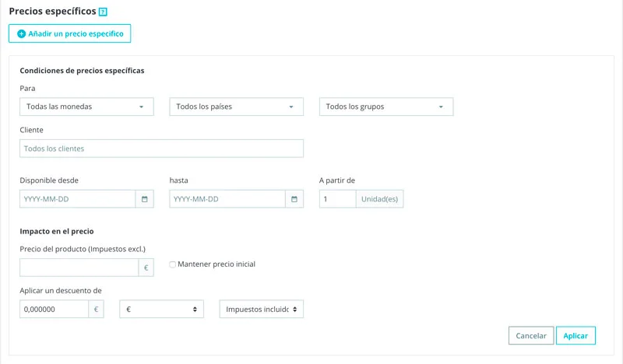
Task: Toggle Mantener precio inicial checkbox
Action: click(x=172, y=264)
